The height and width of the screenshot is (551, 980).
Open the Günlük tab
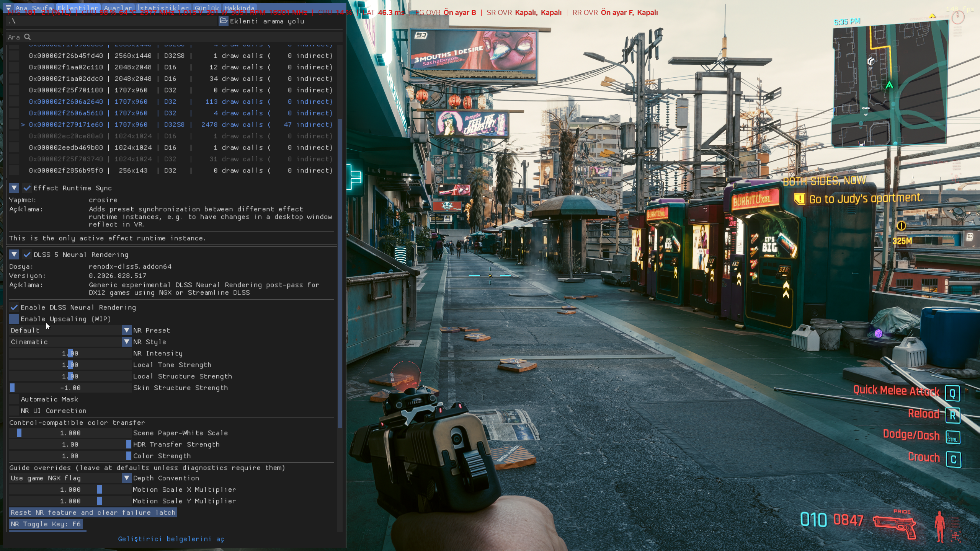click(x=207, y=8)
